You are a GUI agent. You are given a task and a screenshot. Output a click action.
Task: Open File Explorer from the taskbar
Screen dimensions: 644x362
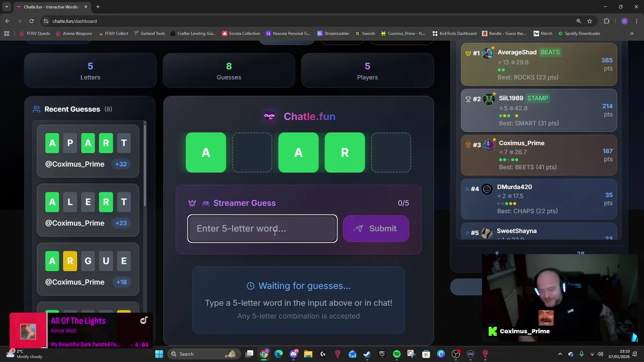click(x=308, y=354)
